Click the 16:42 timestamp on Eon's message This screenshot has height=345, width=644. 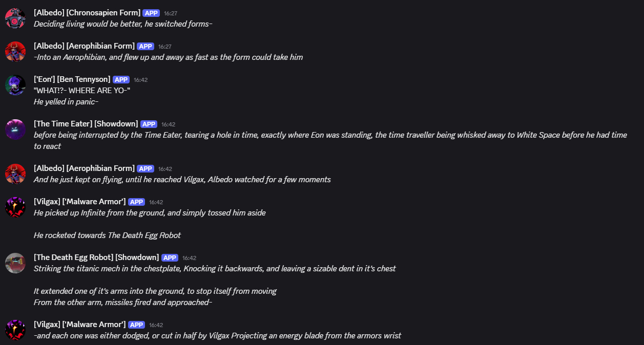coord(141,80)
